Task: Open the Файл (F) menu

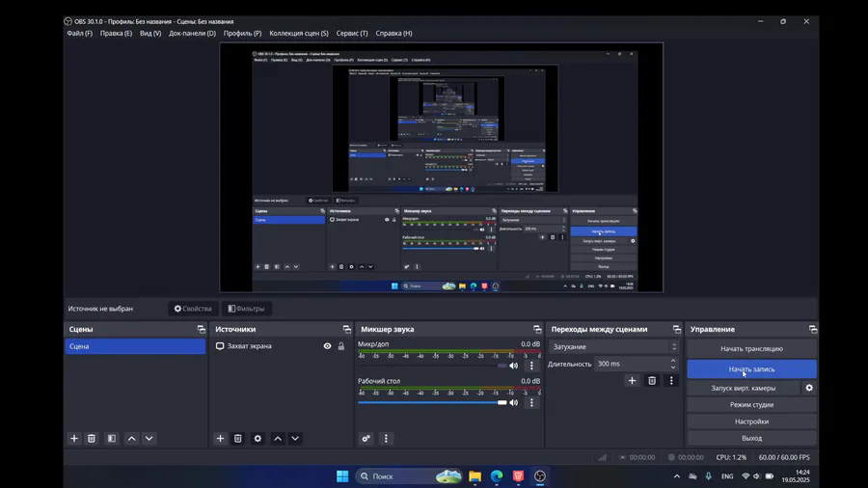Action: [x=80, y=33]
